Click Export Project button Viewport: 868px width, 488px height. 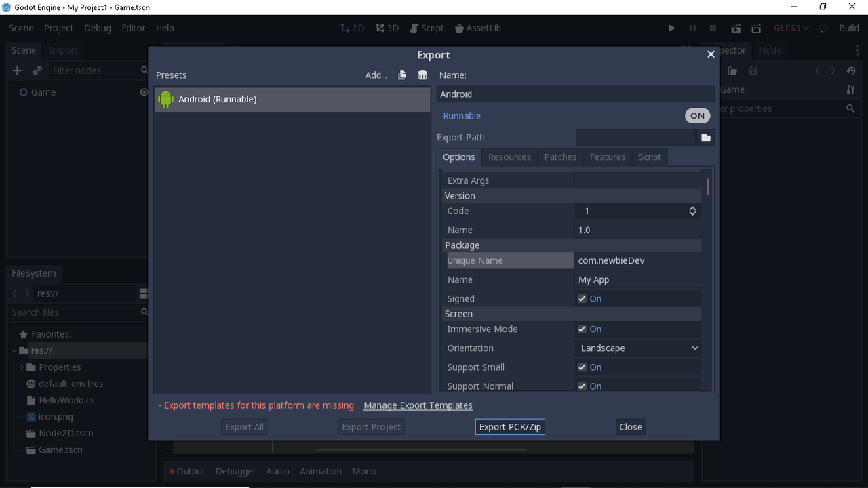[x=372, y=426]
